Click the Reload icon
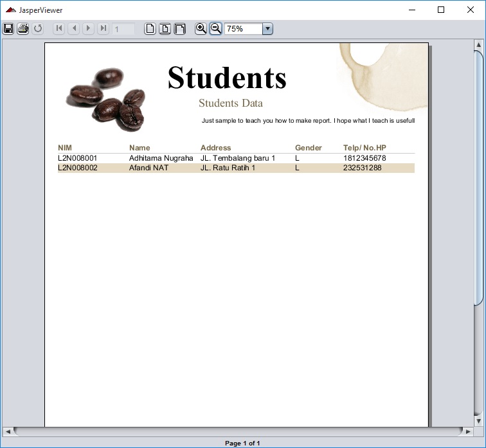Viewport: 486px width, 448px height. [38, 28]
